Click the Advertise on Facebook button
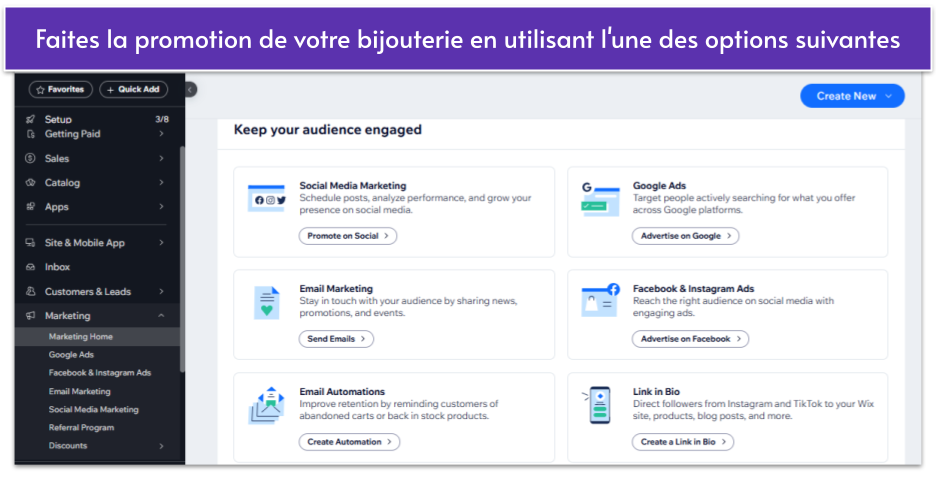Image resolution: width=936 pixels, height=477 pixels. (690, 339)
